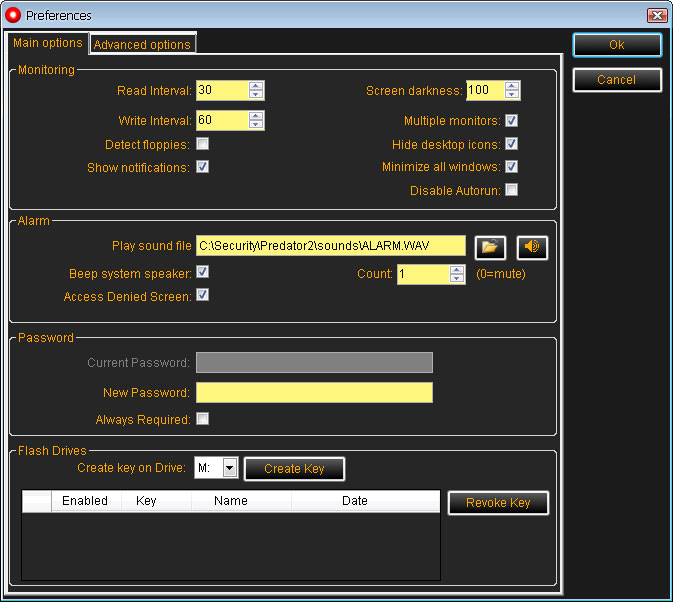The image size is (673, 602).
Task: Click into the New Password field
Action: 314,393
